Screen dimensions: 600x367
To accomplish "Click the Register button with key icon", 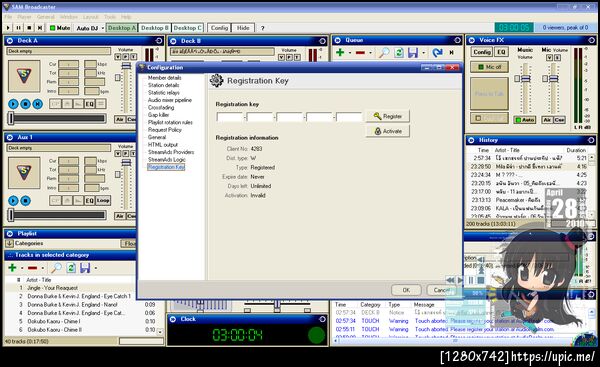I will [x=387, y=116].
